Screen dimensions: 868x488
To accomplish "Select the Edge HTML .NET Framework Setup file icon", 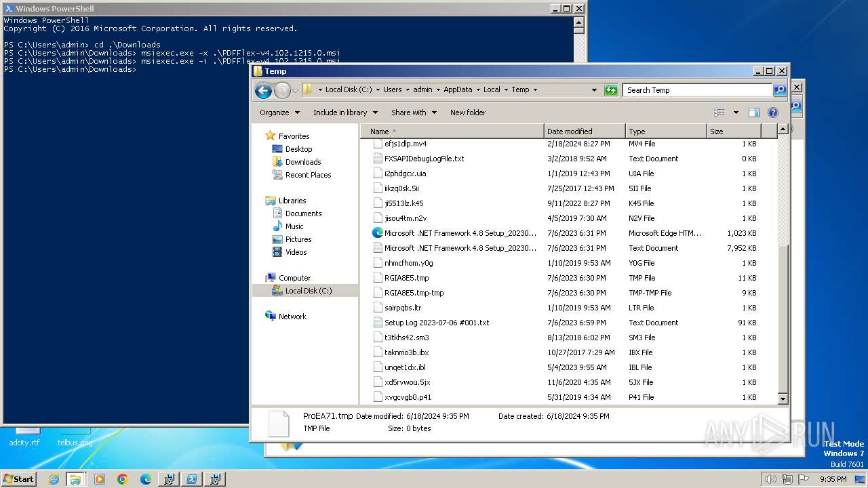I will (x=378, y=233).
